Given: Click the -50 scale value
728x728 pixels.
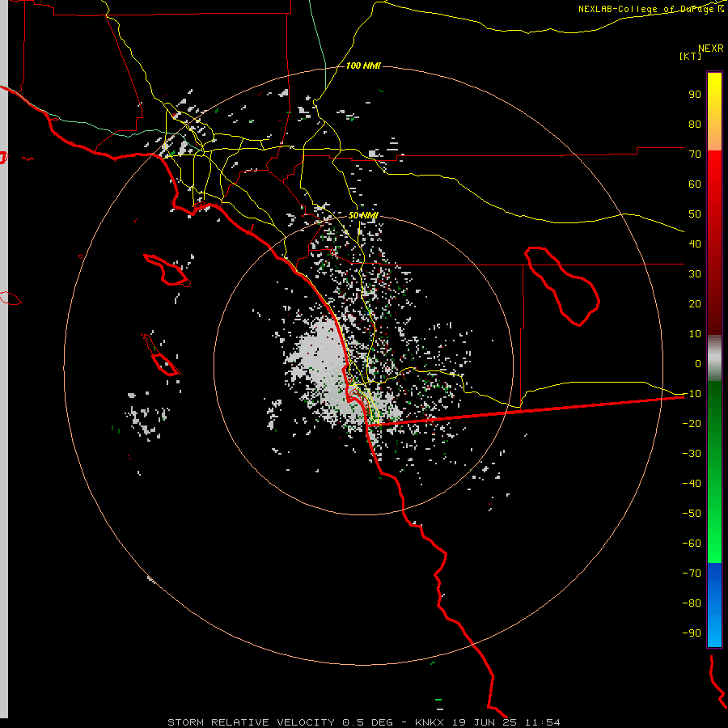Looking at the screenshot, I should [692, 514].
